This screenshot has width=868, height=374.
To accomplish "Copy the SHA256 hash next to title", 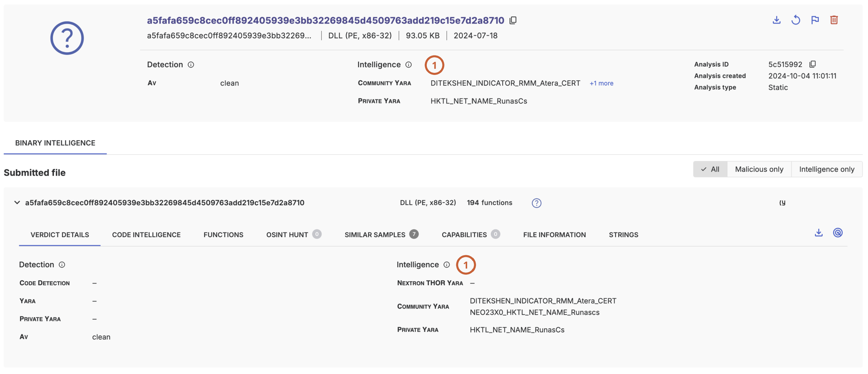I will [513, 20].
